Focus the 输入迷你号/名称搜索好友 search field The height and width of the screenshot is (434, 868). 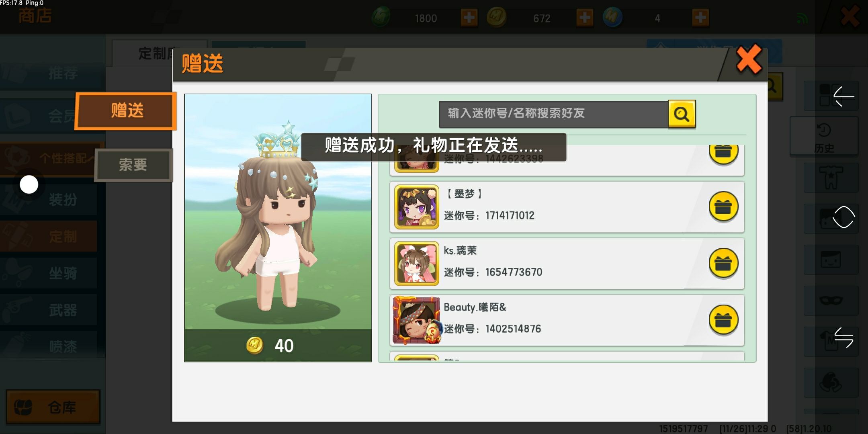coord(553,114)
